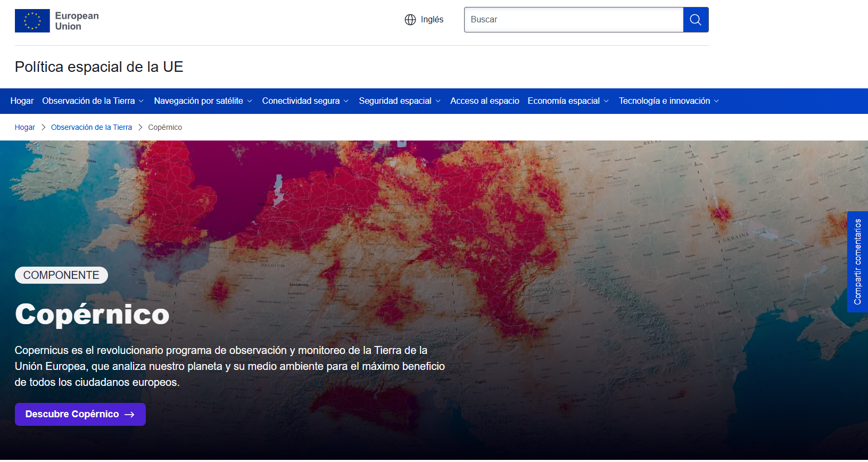The image size is (868, 462).
Task: Open Navegación por satélite menu item
Action: point(199,101)
